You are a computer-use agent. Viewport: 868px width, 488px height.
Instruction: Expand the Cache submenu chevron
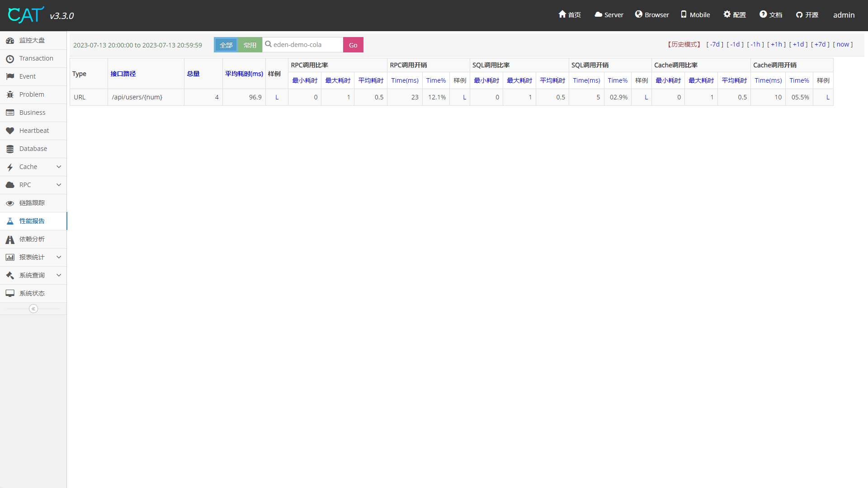pos(59,167)
